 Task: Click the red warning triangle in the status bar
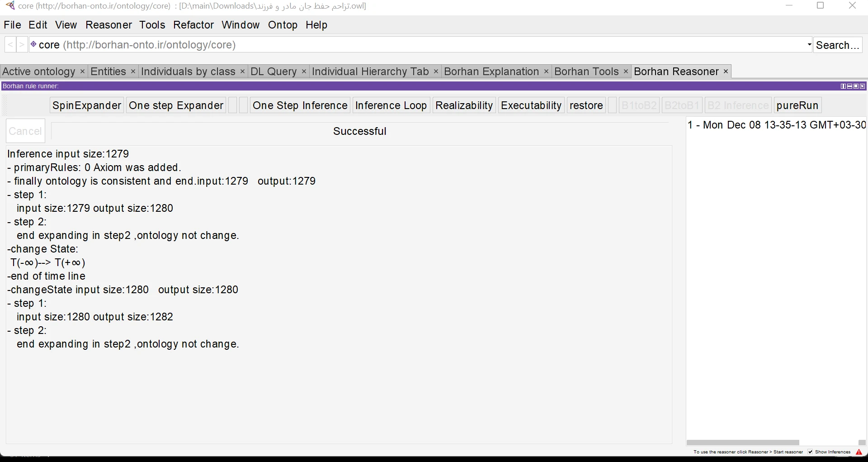[859, 452]
